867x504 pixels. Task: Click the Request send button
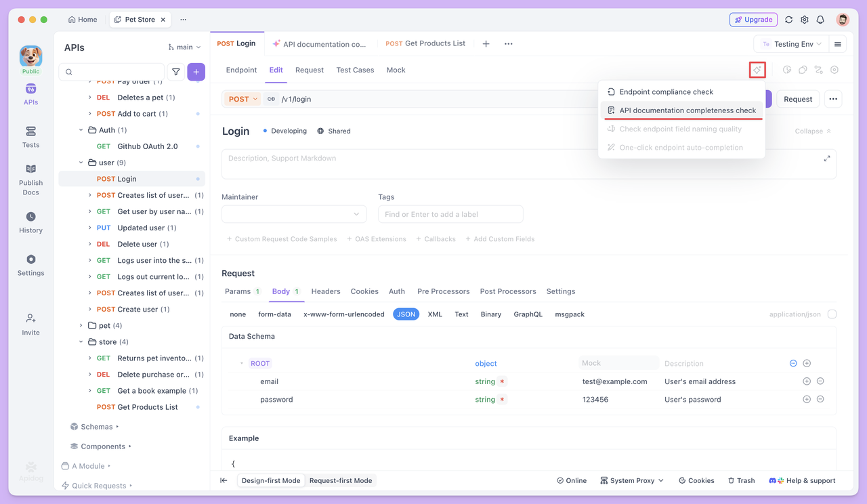(798, 98)
